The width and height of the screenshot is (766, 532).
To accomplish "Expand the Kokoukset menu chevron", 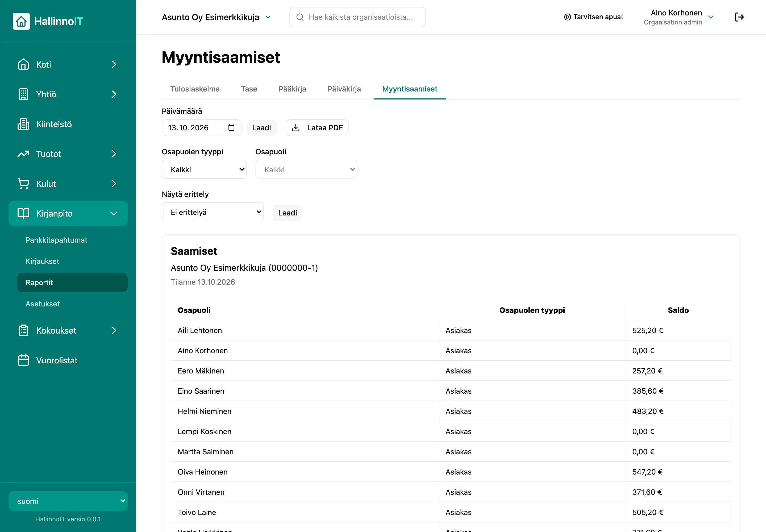I will tap(114, 330).
